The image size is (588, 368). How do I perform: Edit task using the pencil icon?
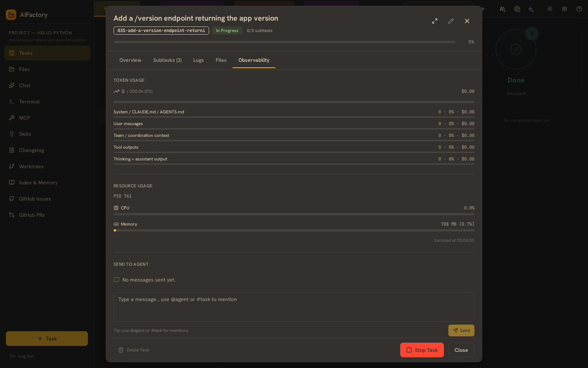pyautogui.click(x=451, y=21)
